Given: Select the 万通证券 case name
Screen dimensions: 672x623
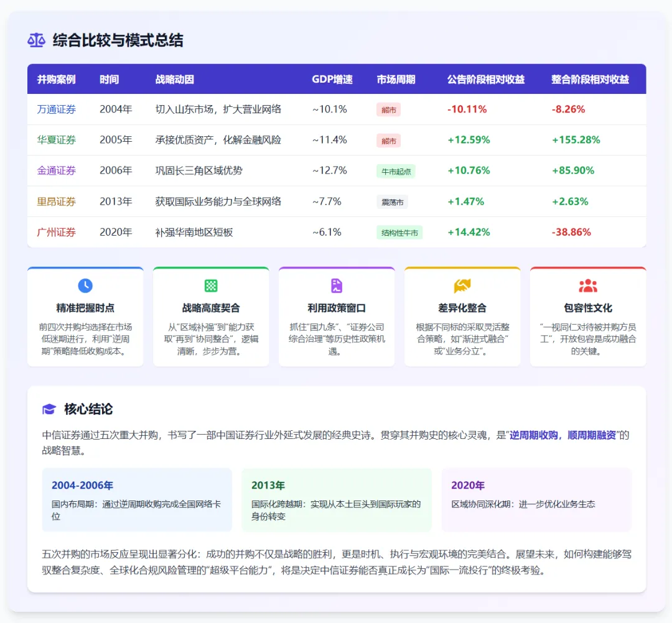Looking at the screenshot, I should click(x=56, y=109).
